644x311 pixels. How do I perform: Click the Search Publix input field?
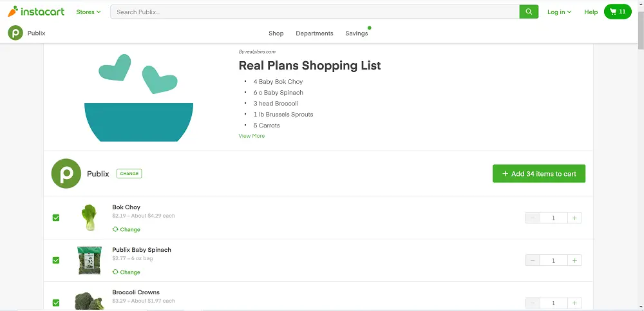[x=315, y=12]
